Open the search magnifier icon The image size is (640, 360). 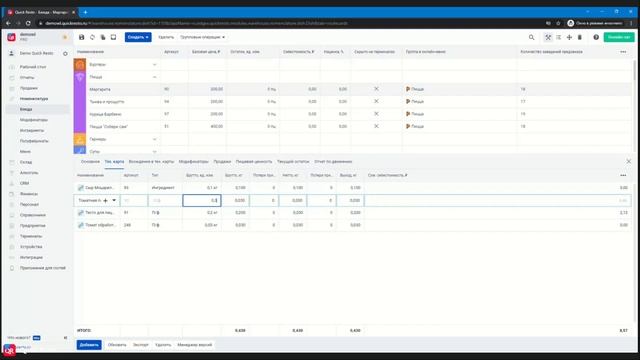point(531,37)
